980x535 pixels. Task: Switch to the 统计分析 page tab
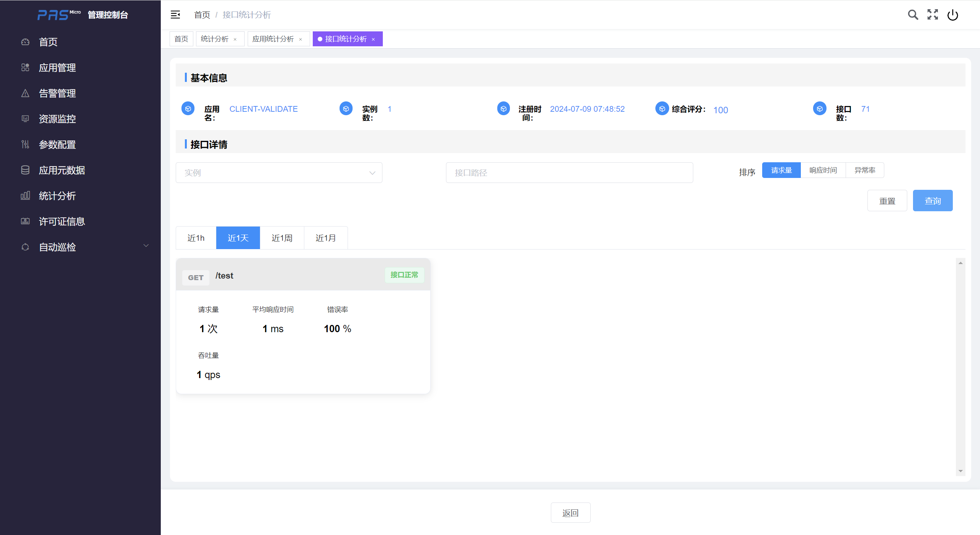point(214,39)
